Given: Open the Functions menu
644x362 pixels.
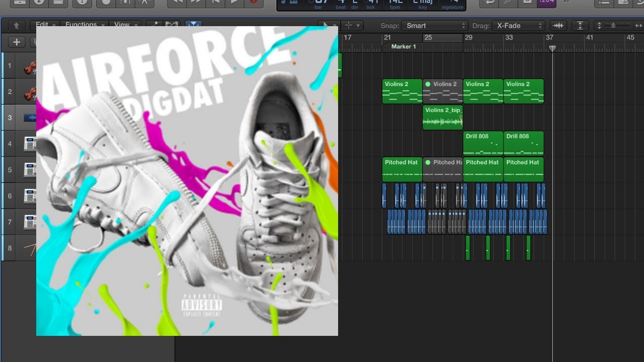Looking at the screenshot, I should [x=85, y=25].
